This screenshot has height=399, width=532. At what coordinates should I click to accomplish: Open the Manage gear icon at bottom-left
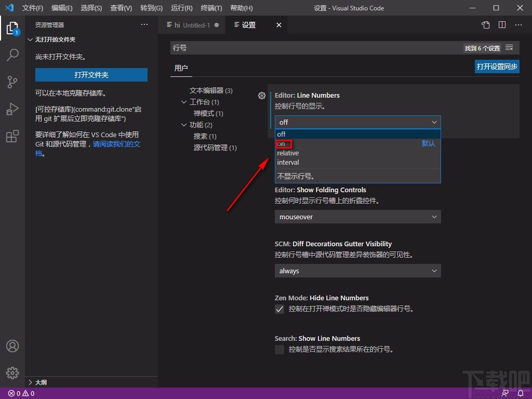tap(12, 373)
